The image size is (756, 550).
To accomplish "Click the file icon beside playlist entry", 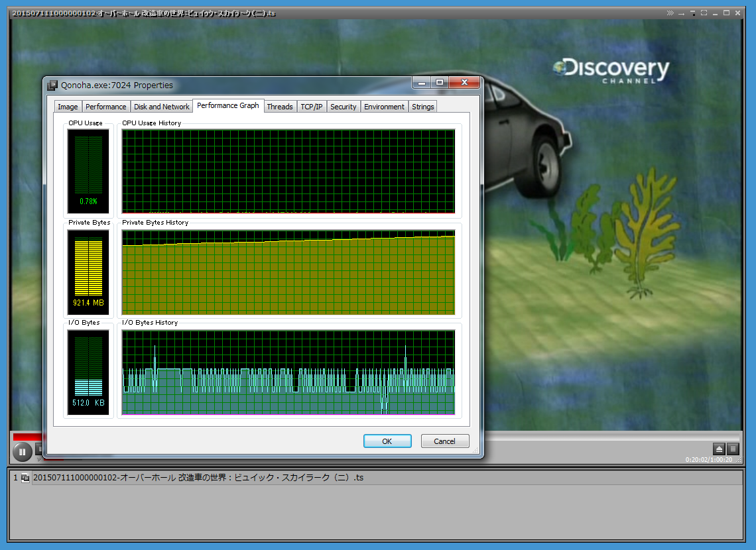I will point(25,478).
